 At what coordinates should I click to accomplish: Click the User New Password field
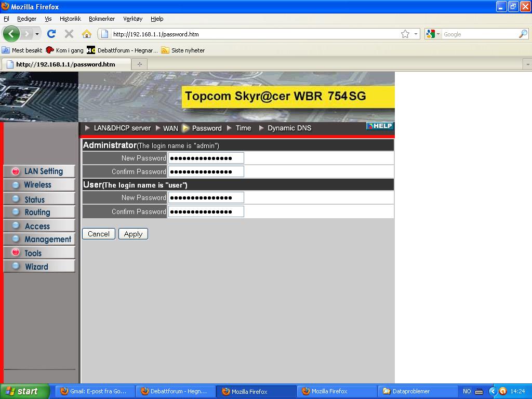(x=206, y=197)
